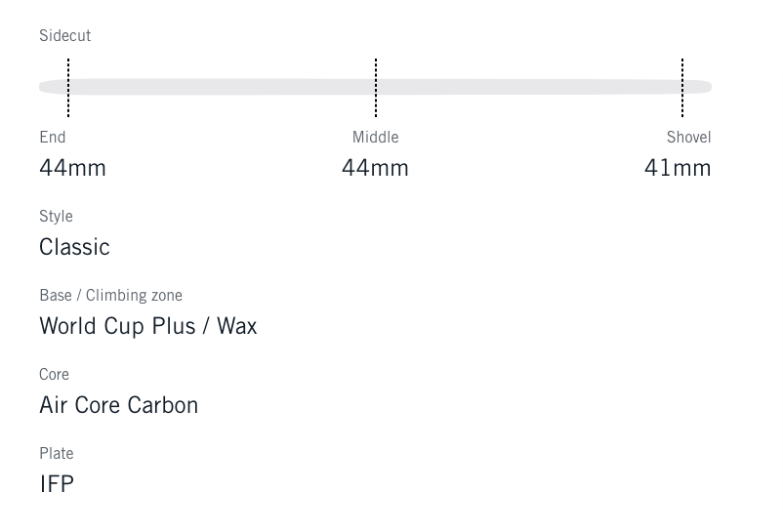
Task: Select the Shovel label text
Action: (x=688, y=138)
